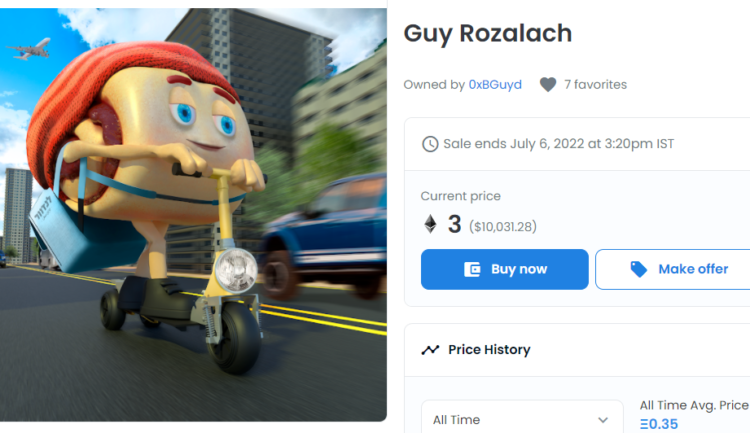Click the heart favorite icon
This screenshot has width=750, height=433.
[547, 85]
